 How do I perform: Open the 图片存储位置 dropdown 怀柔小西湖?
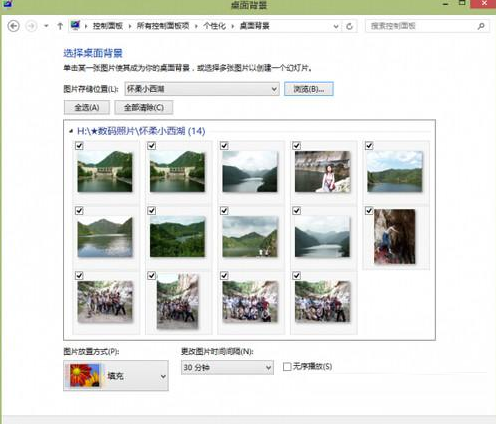click(202, 89)
